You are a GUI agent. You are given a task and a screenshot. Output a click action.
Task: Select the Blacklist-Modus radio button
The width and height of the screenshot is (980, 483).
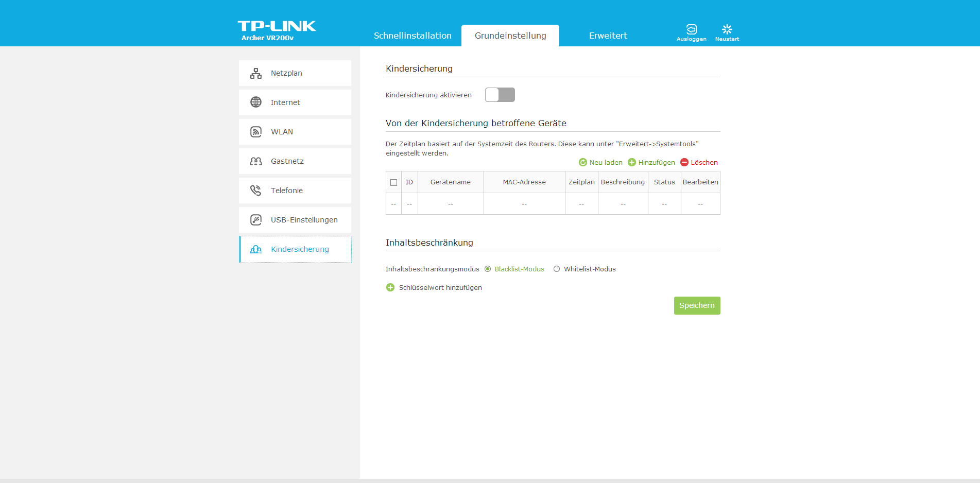(488, 269)
